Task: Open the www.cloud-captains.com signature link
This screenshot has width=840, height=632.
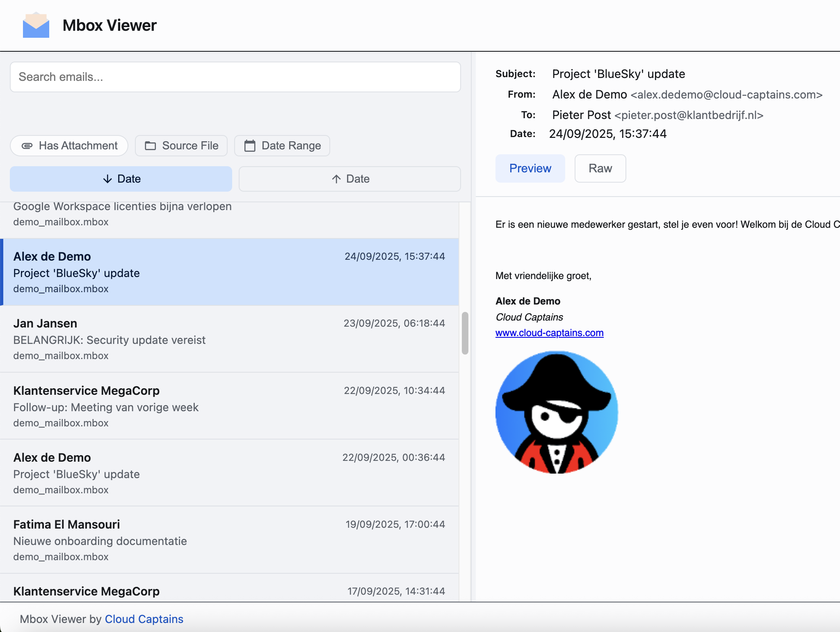Action: tap(549, 333)
